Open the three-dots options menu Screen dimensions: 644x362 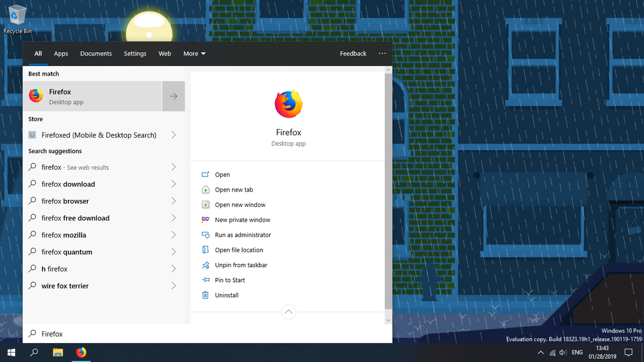click(382, 53)
